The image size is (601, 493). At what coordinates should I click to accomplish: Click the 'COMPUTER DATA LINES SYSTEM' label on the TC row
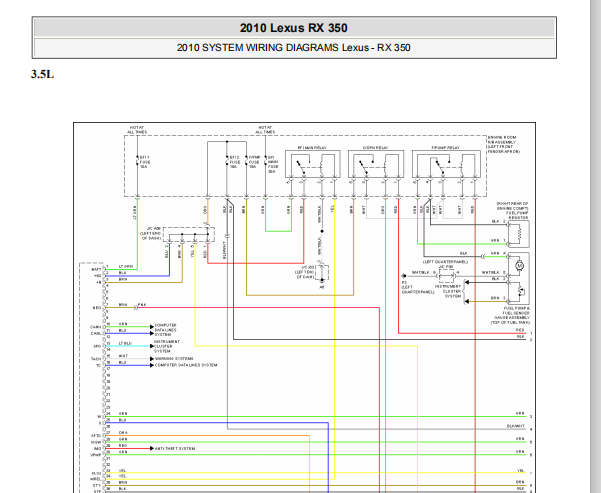pyautogui.click(x=186, y=365)
